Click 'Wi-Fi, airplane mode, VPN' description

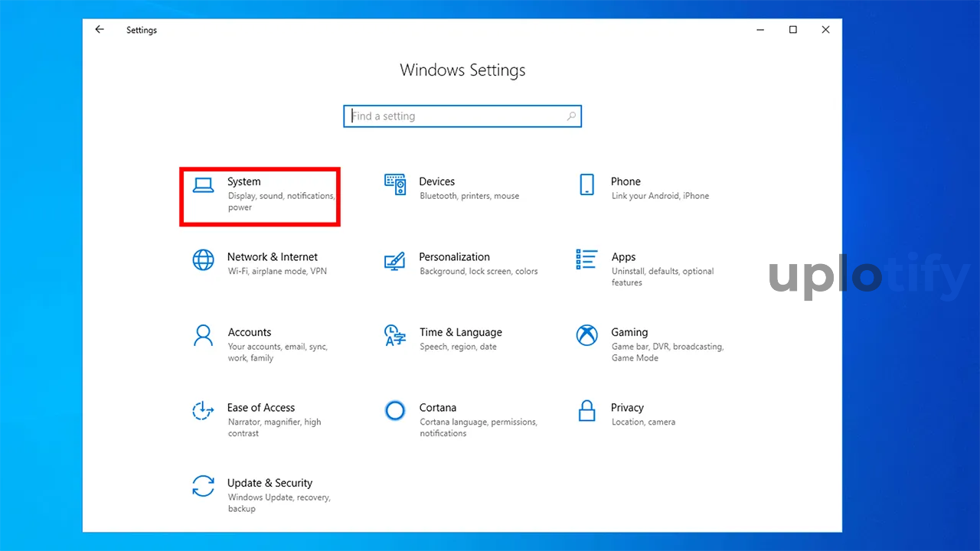[277, 272]
